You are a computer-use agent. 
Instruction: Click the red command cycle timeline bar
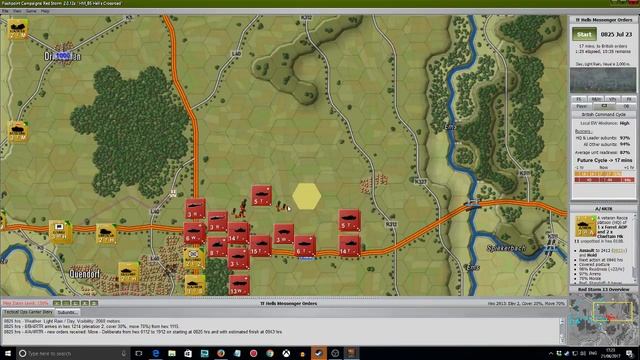pyautogui.click(x=604, y=180)
